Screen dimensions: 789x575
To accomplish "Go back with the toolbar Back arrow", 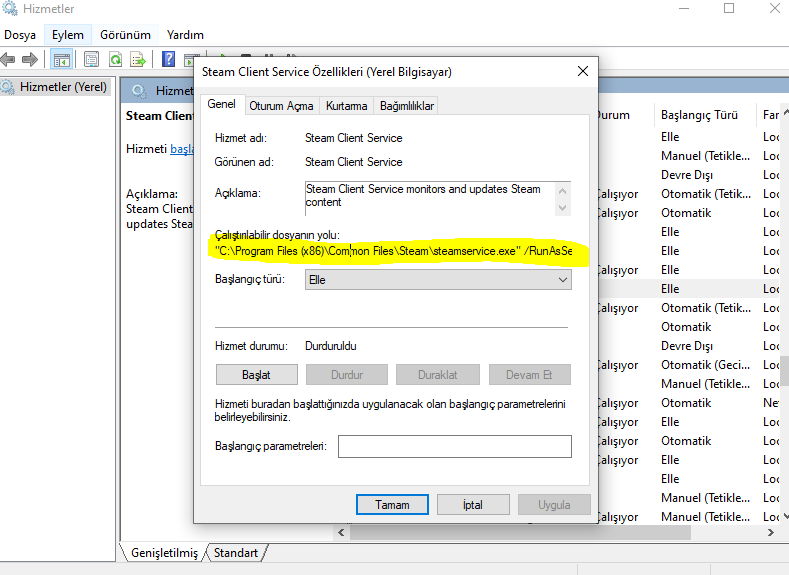I will pyautogui.click(x=8, y=59).
